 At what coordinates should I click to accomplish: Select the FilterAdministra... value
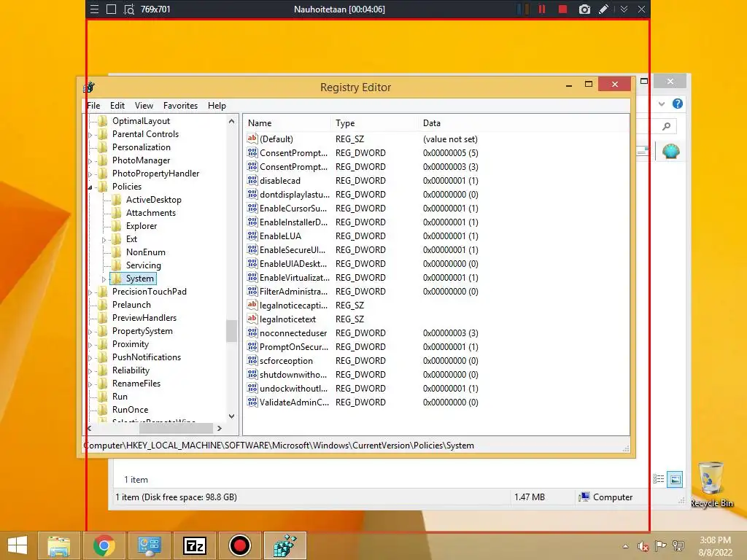pos(293,292)
